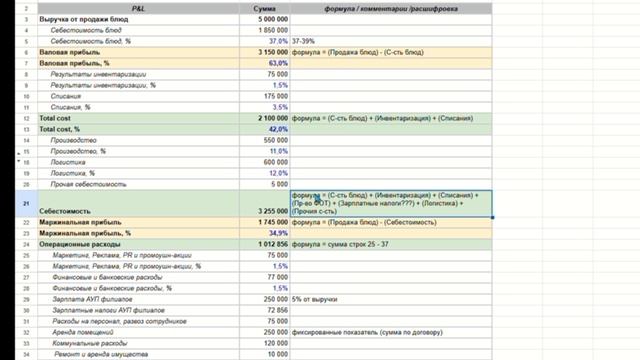
Task: Select the amount 77 000
Action: click(x=264, y=278)
